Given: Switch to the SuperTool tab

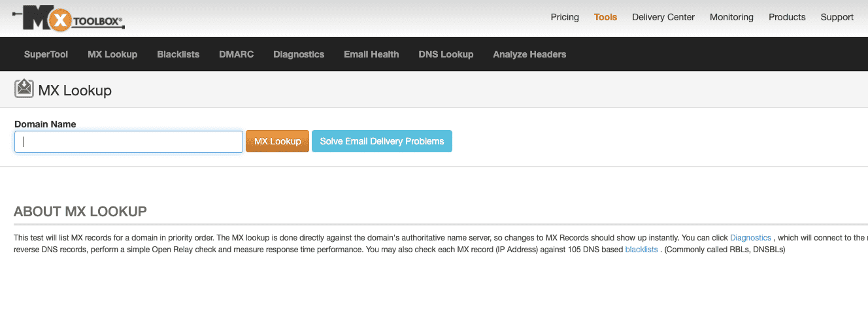Looking at the screenshot, I should 46,54.
